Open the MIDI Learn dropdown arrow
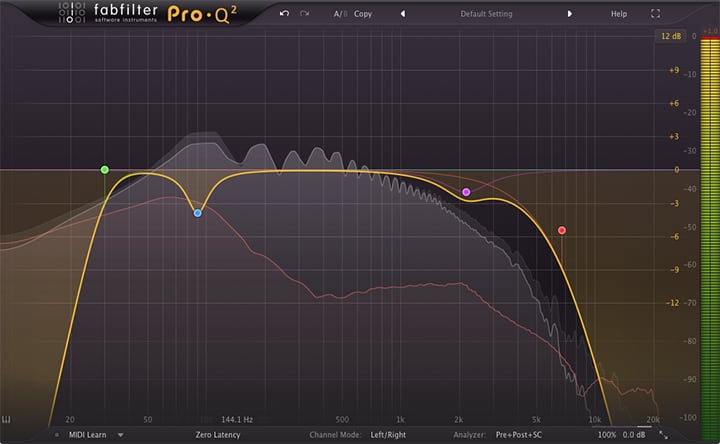The image size is (720, 444). click(120, 435)
